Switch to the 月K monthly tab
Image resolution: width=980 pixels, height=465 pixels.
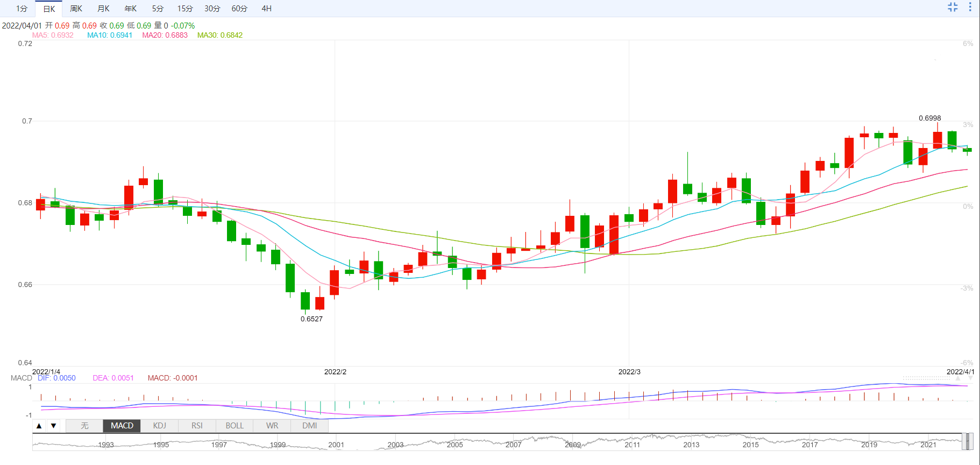click(x=103, y=9)
